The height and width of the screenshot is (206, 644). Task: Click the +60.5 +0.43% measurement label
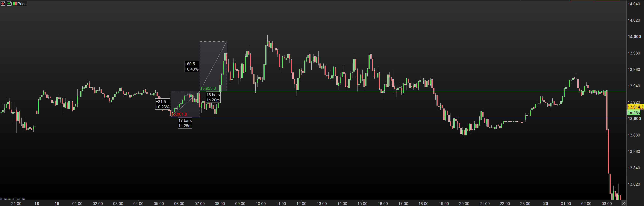coord(192,66)
